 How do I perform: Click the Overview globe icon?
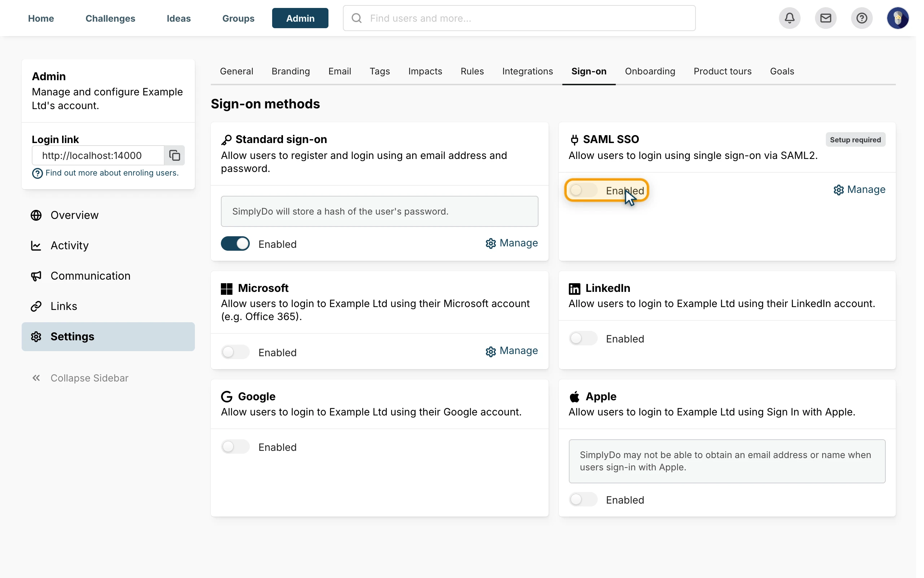pyautogui.click(x=36, y=215)
